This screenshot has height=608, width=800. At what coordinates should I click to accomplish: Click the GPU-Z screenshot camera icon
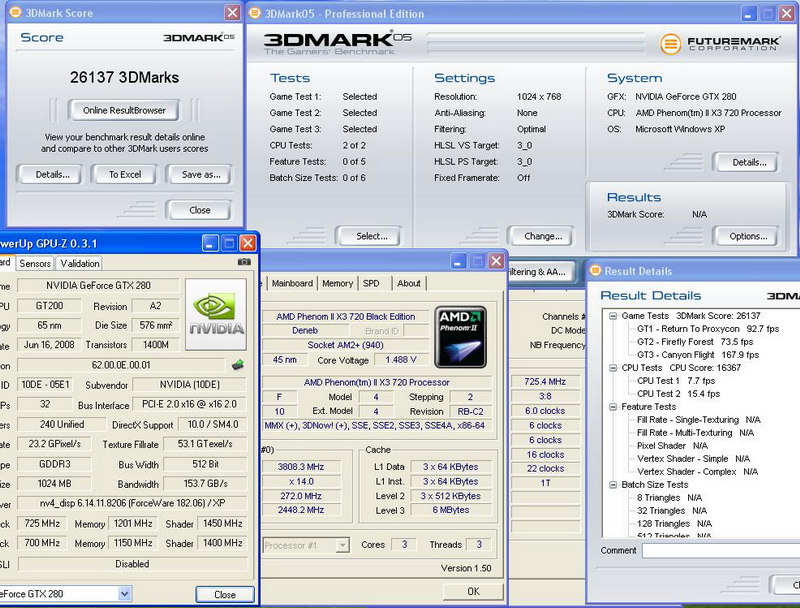click(x=244, y=262)
